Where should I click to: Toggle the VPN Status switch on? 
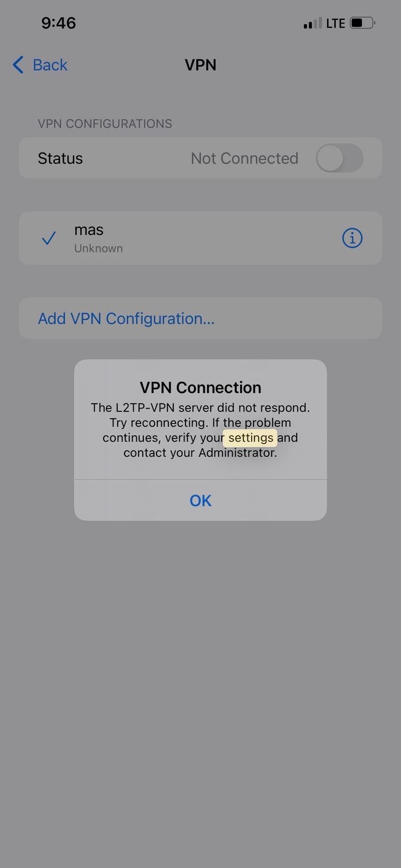pos(339,158)
